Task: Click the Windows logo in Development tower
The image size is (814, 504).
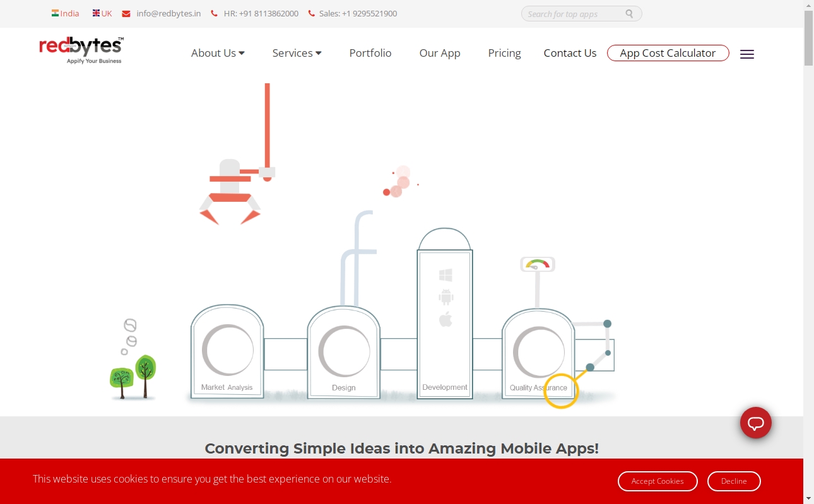Action: click(x=445, y=275)
